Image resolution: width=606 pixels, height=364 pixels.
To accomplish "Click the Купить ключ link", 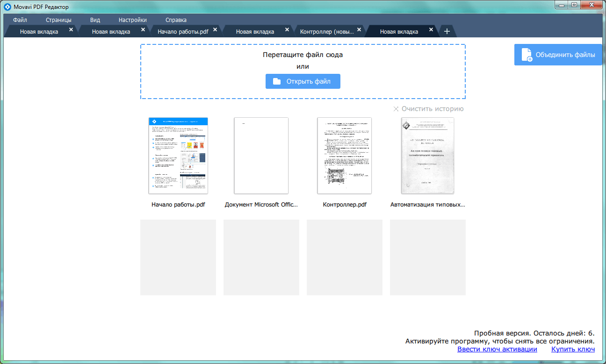I will click(573, 349).
